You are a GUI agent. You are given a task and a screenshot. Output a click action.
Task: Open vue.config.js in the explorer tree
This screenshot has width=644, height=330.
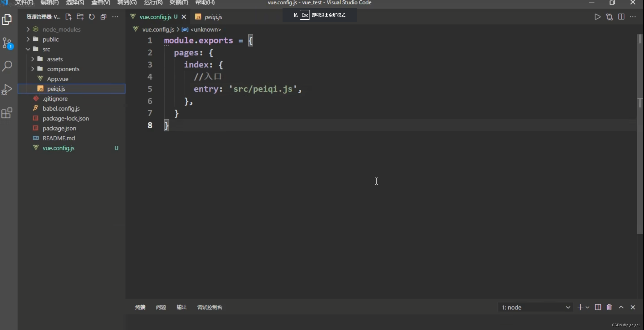coord(72,148)
